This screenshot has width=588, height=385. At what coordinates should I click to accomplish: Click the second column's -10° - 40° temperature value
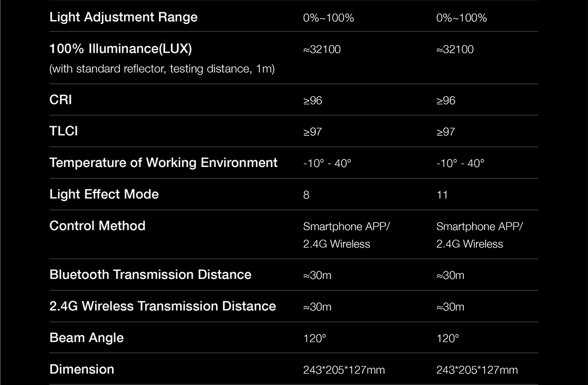point(460,164)
